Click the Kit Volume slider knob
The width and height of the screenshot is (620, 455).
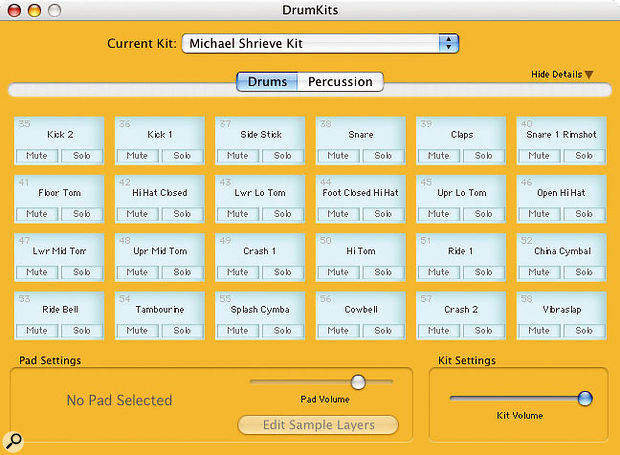585,398
